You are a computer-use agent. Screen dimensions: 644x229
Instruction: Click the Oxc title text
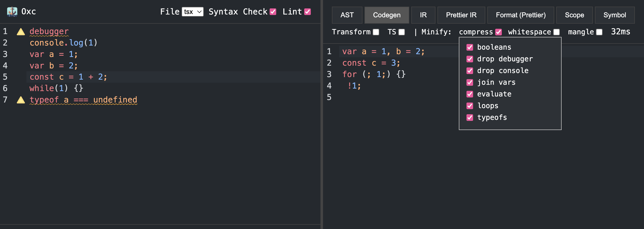click(x=28, y=12)
